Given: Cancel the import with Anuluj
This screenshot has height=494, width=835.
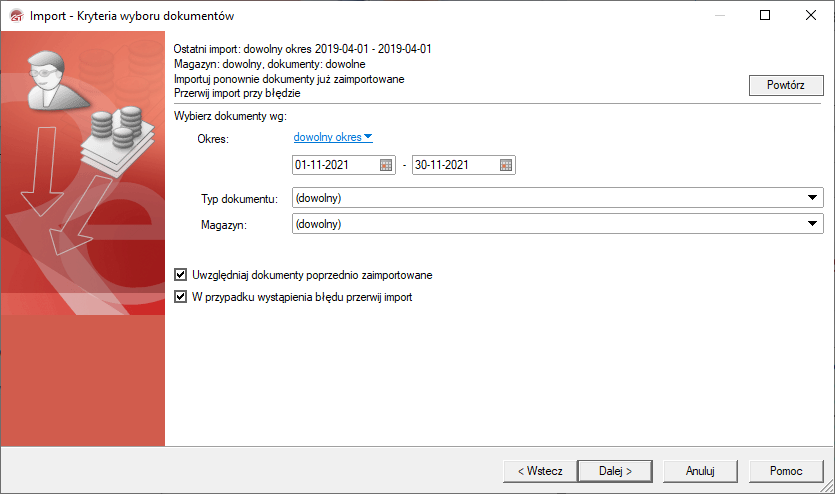Looking at the screenshot, I should (700, 471).
